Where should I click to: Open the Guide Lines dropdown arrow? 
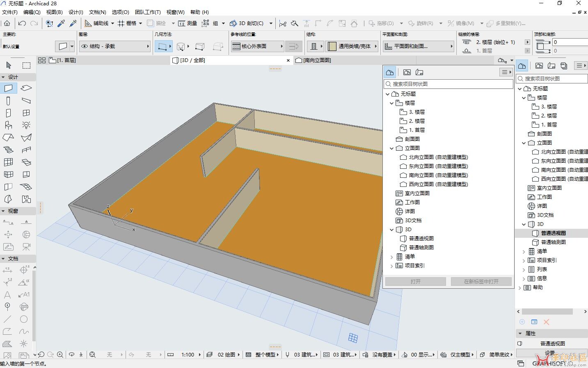112,23
